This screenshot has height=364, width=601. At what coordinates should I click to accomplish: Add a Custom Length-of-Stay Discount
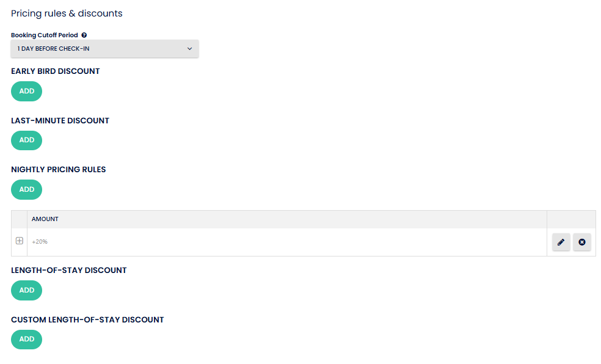26,340
